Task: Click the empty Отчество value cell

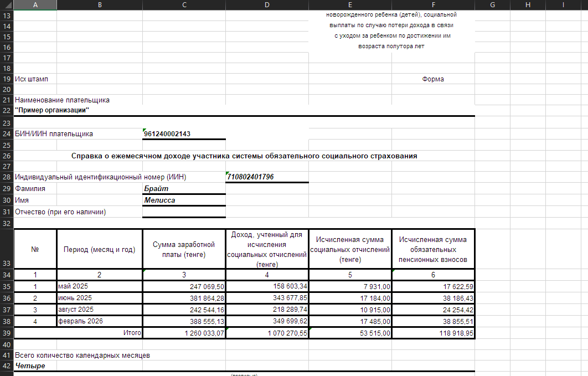Action: tap(184, 212)
